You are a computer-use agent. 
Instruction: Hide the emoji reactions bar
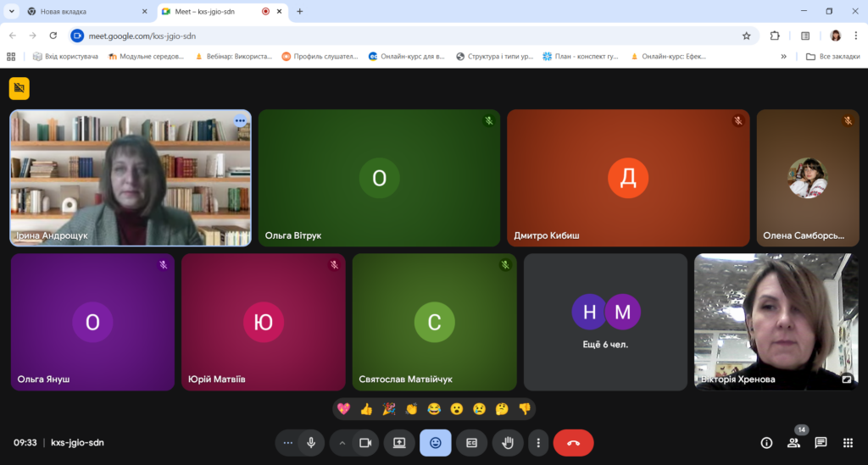tap(435, 442)
